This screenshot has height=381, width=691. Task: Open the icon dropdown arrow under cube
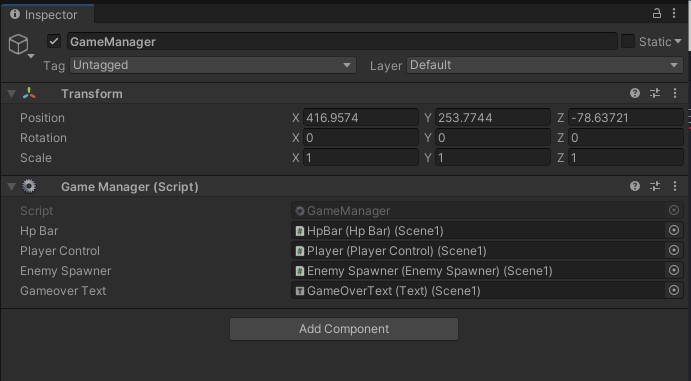[31, 56]
